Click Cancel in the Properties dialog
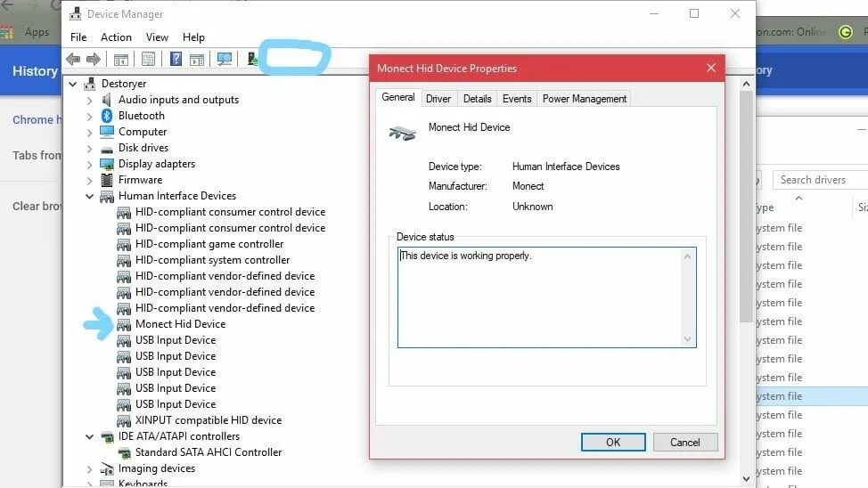This screenshot has width=868, height=488. click(684, 442)
